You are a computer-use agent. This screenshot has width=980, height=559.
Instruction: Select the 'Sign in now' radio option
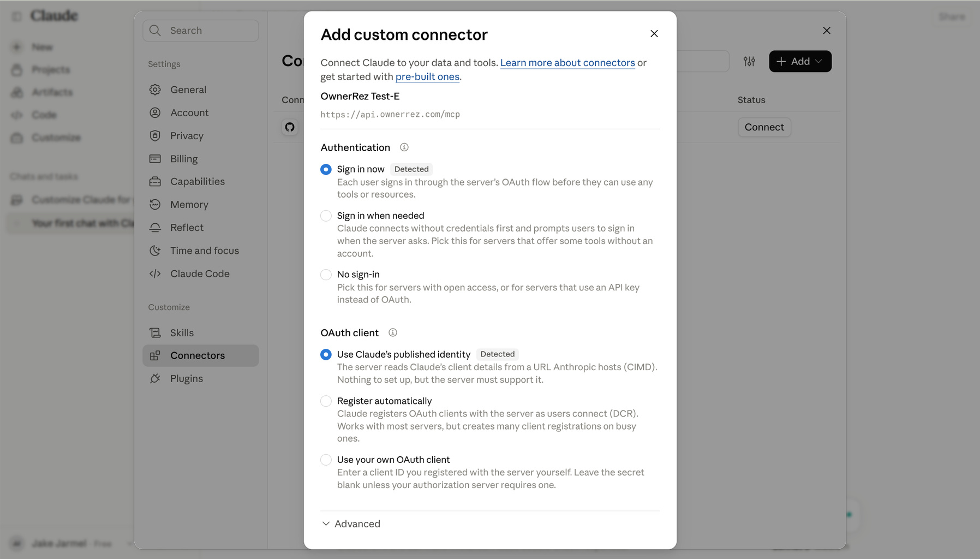point(326,169)
